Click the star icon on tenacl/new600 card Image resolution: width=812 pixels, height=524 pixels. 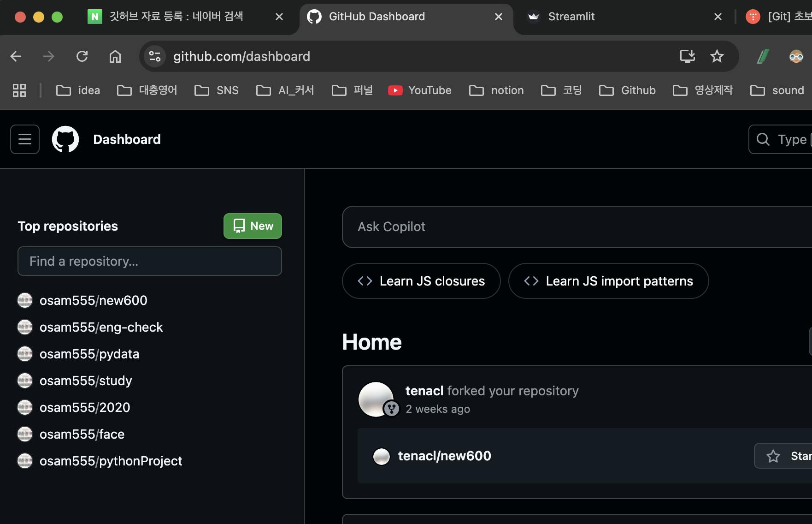point(773,456)
